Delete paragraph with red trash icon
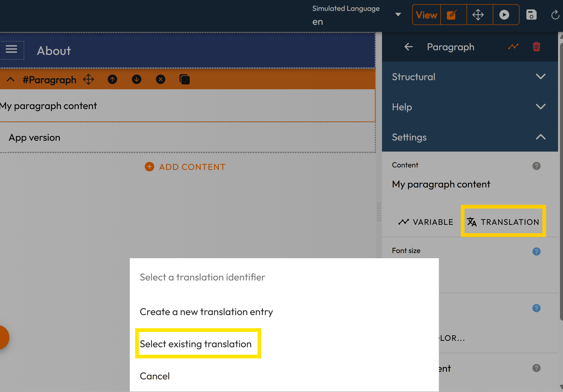 [x=536, y=47]
